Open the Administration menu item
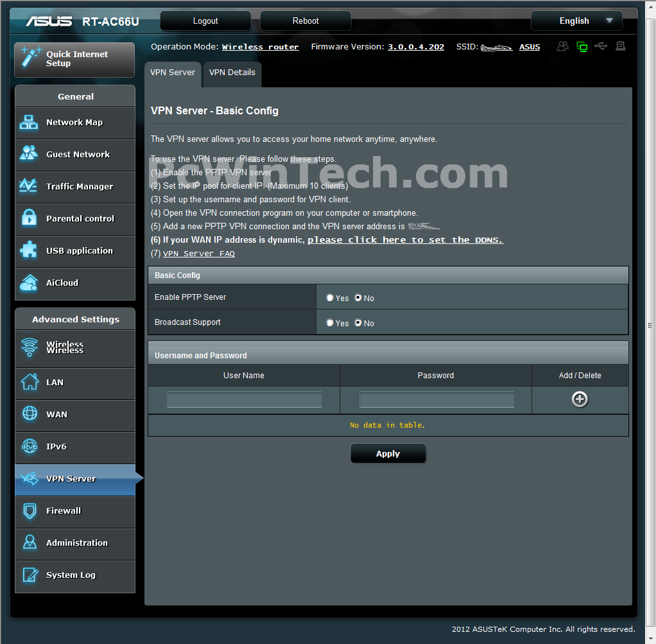 pyautogui.click(x=75, y=543)
